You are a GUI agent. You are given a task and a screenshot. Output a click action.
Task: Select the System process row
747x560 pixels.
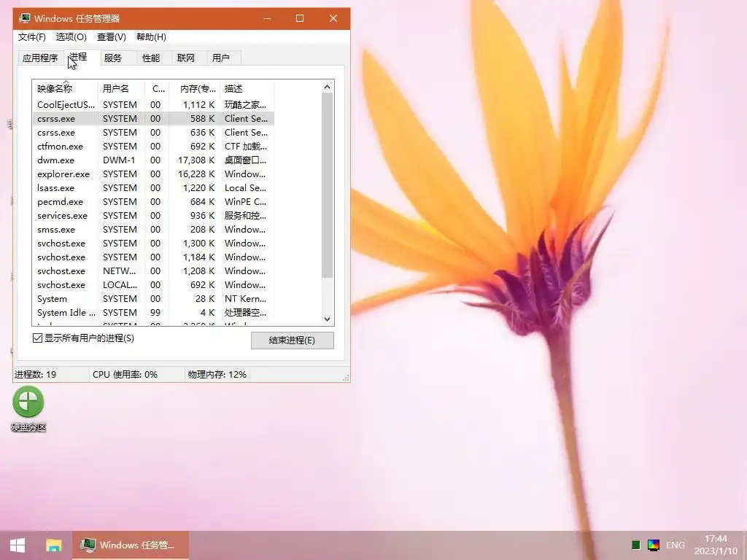[x=153, y=298]
